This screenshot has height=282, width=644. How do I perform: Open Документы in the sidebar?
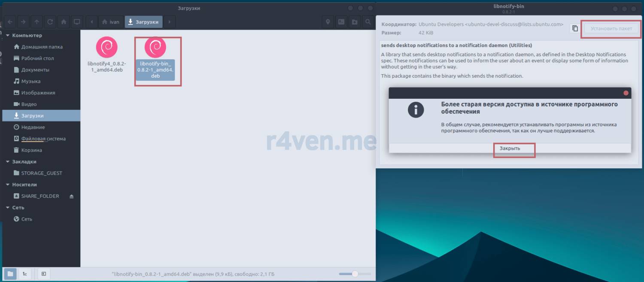(x=35, y=70)
